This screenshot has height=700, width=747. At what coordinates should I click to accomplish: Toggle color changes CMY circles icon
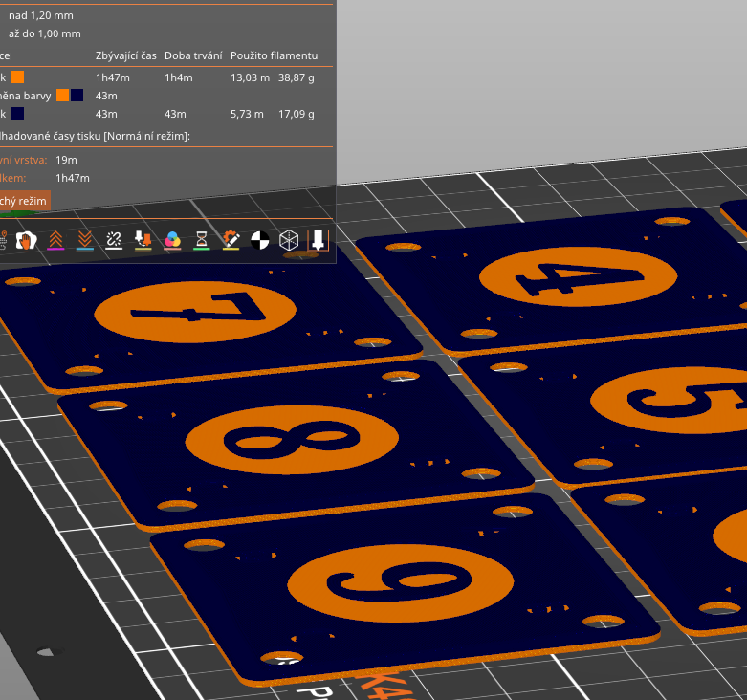click(172, 240)
